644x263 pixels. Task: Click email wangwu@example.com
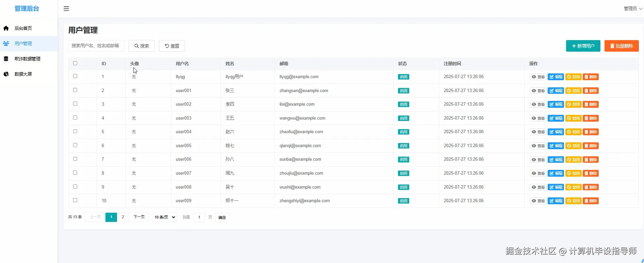pos(302,118)
